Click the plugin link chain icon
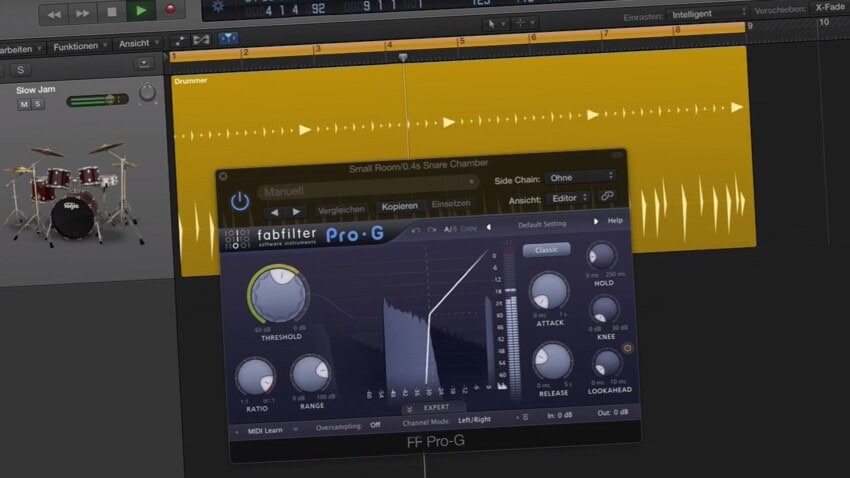Viewport: 850px width, 478px height. point(607,196)
